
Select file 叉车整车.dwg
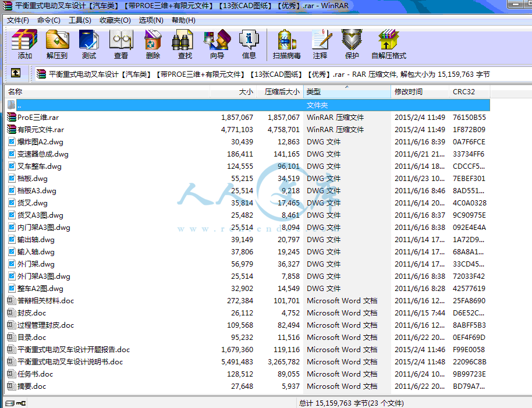click(40, 166)
